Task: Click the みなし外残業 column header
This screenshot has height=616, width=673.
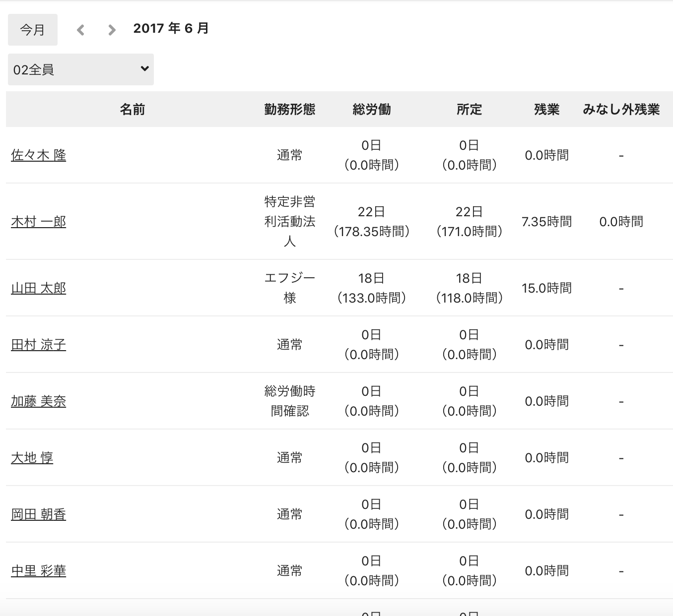Action: coord(621,109)
